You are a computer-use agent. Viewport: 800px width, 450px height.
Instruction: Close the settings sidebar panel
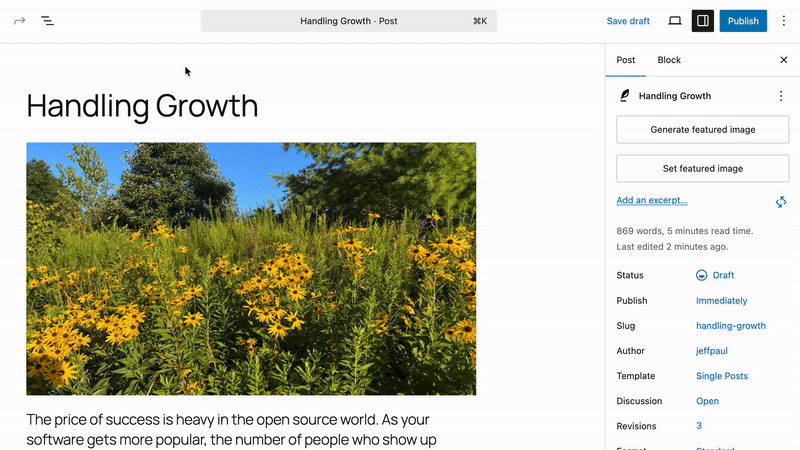click(784, 60)
